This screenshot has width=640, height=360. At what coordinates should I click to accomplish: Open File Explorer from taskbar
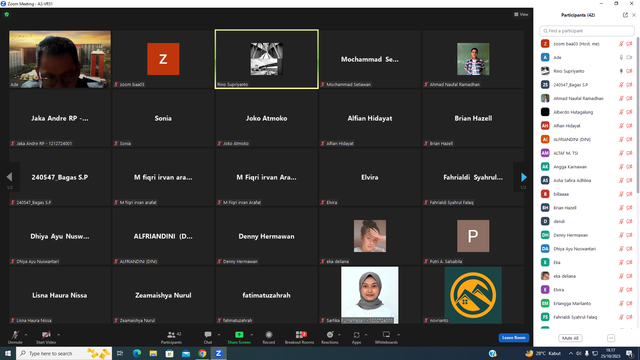tap(153, 353)
